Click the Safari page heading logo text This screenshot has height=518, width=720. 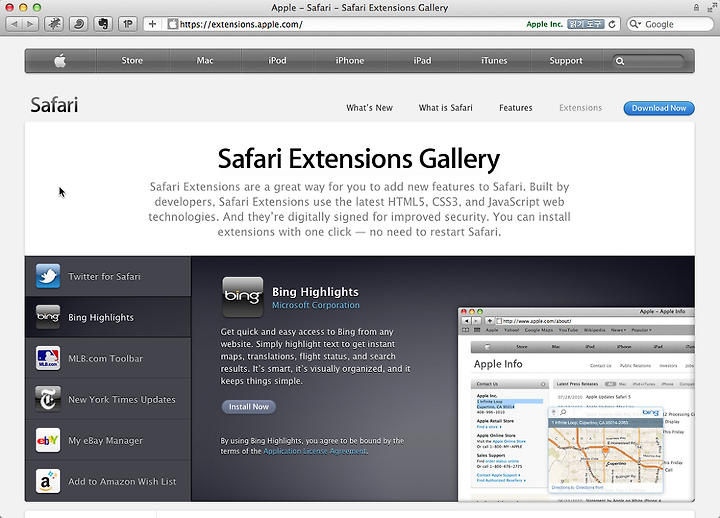coord(54,105)
